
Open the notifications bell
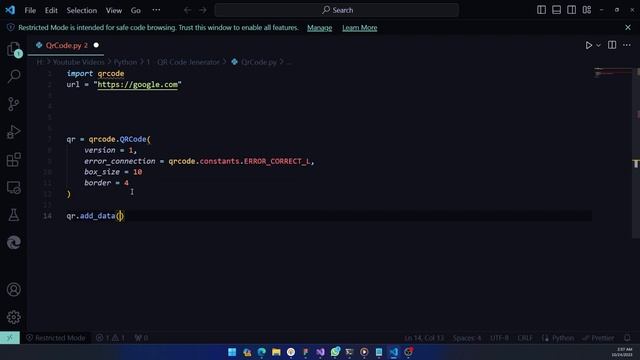pyautogui.click(x=627, y=338)
